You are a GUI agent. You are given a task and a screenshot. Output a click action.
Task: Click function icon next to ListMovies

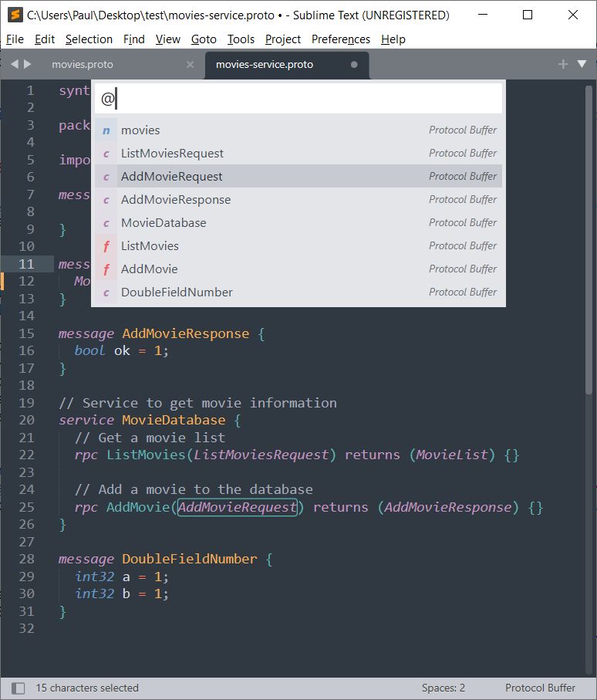pyautogui.click(x=106, y=246)
